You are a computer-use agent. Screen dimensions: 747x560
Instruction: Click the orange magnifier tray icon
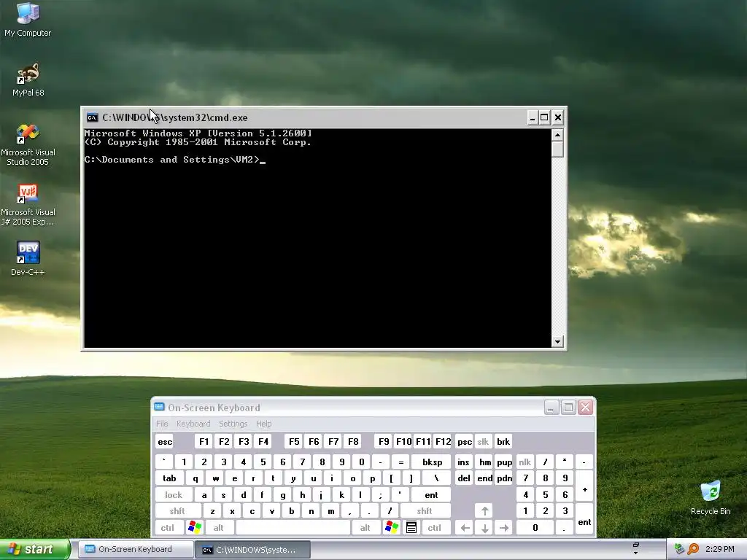point(693,549)
